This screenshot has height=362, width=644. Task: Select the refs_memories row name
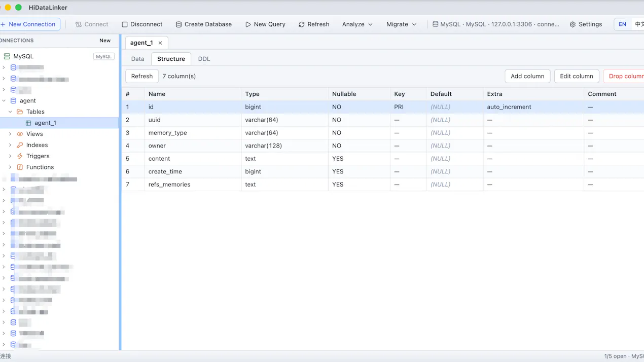point(169,185)
